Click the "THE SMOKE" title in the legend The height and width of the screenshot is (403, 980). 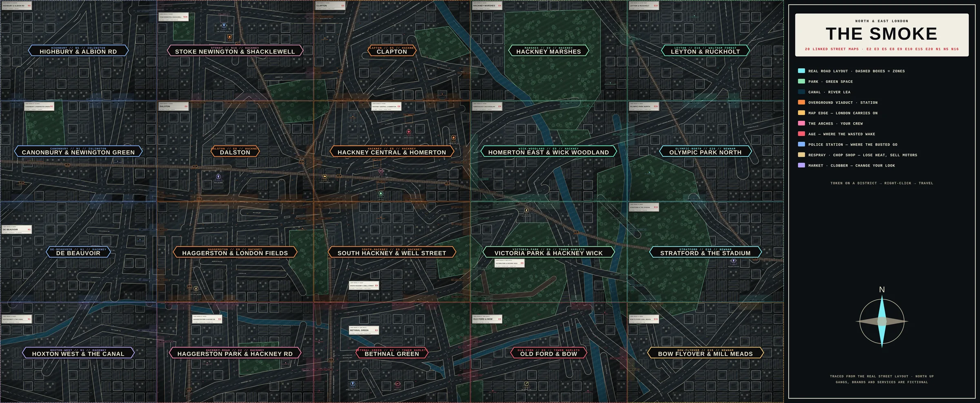tap(882, 34)
